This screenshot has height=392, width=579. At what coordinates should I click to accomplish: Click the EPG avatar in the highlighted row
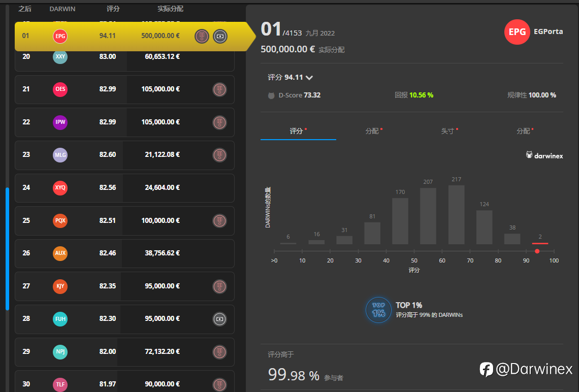pos(60,36)
